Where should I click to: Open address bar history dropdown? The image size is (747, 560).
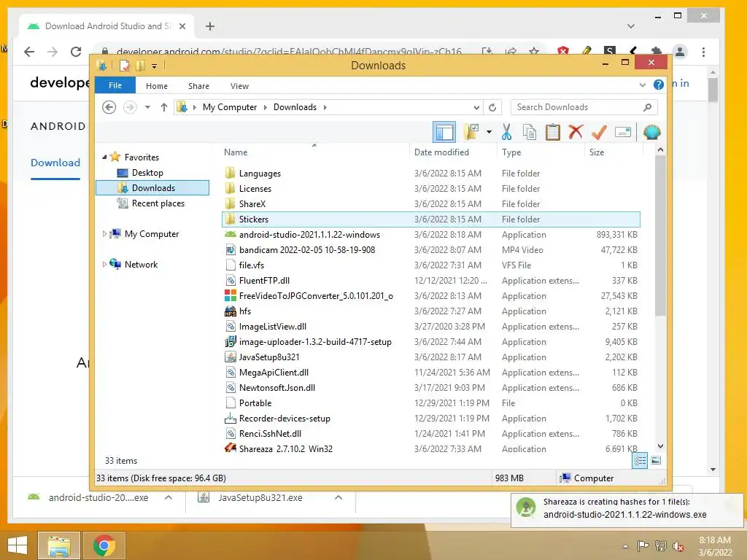click(476, 107)
